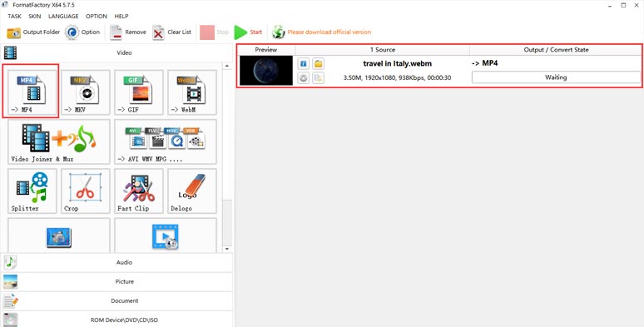Click the gray disc icon under the info icon

tap(304, 78)
